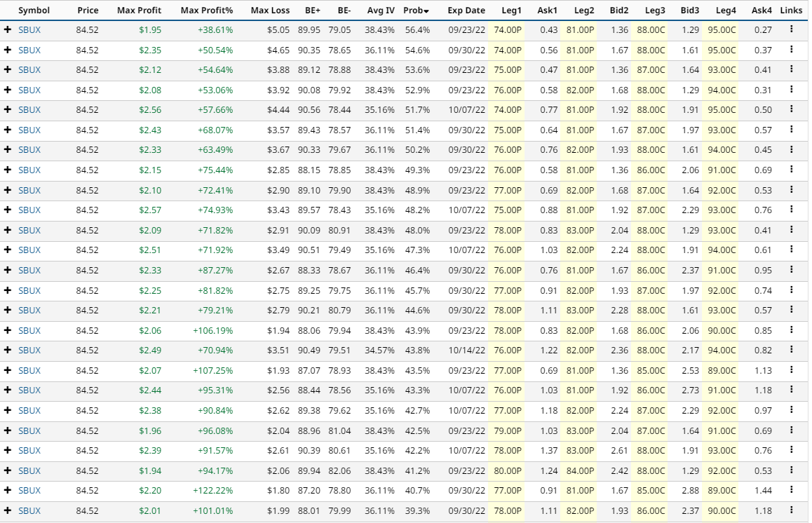The height and width of the screenshot is (523, 812).
Task: Click the plus icon on the +50.54% row
Action: [x=7, y=50]
